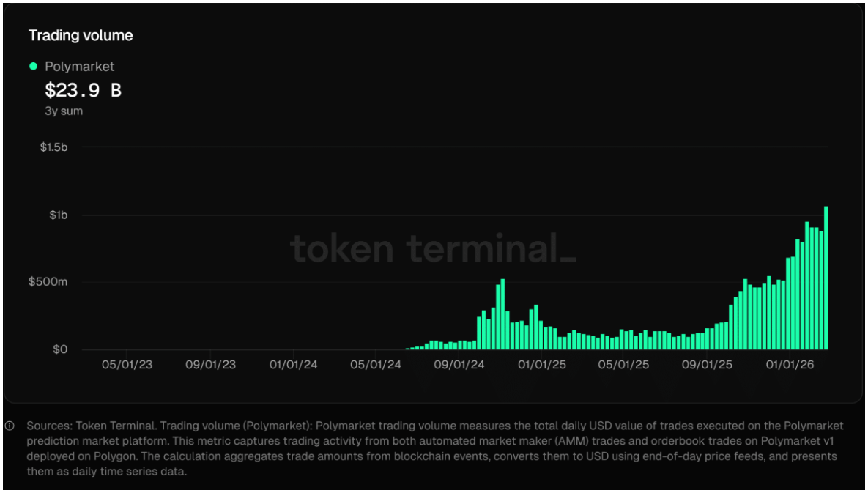
Task: Select the 01/01/24 date on the x-axis
Action: coord(293,365)
